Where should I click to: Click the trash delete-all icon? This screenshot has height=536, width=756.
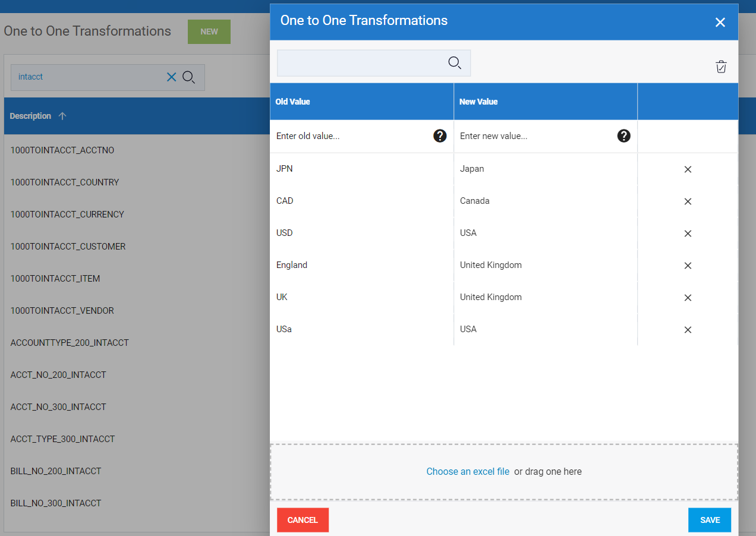click(x=720, y=67)
